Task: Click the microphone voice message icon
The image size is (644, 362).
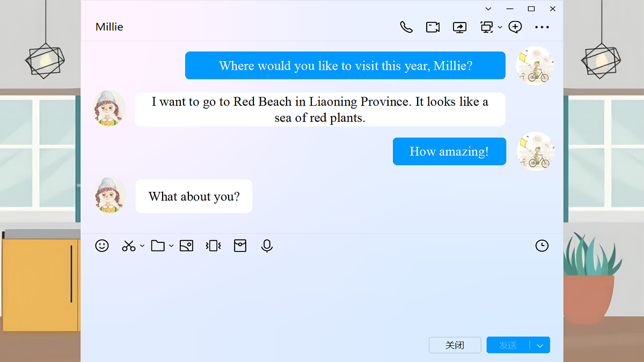Action: (x=267, y=246)
